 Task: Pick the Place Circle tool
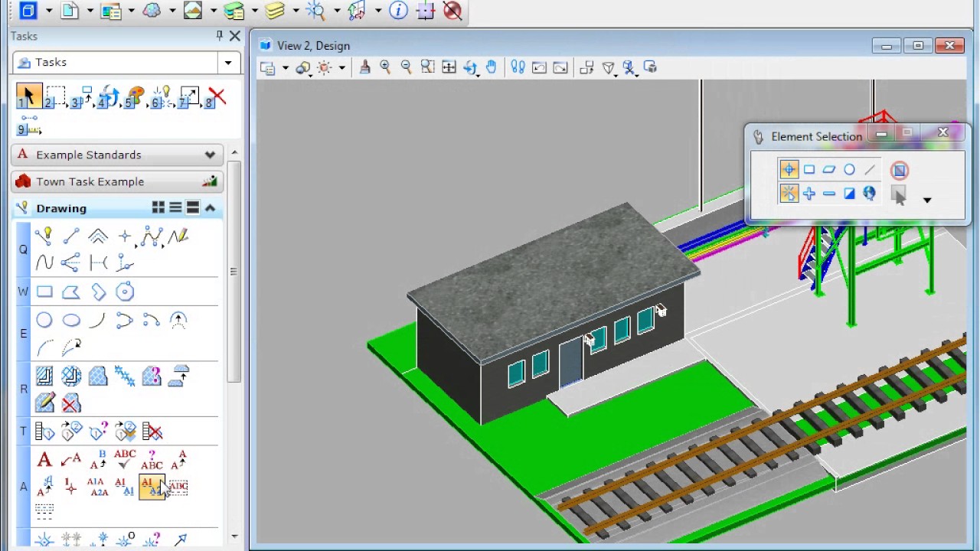coord(44,321)
